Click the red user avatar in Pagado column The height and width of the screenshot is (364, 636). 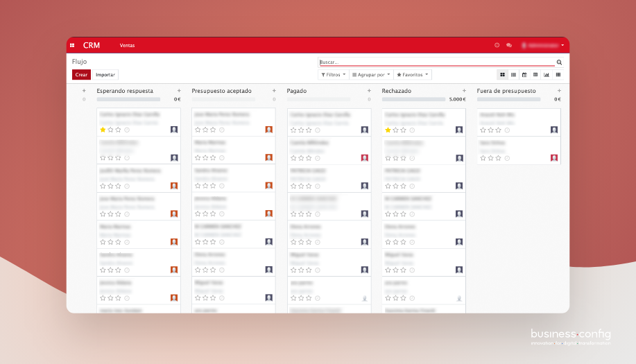(365, 158)
